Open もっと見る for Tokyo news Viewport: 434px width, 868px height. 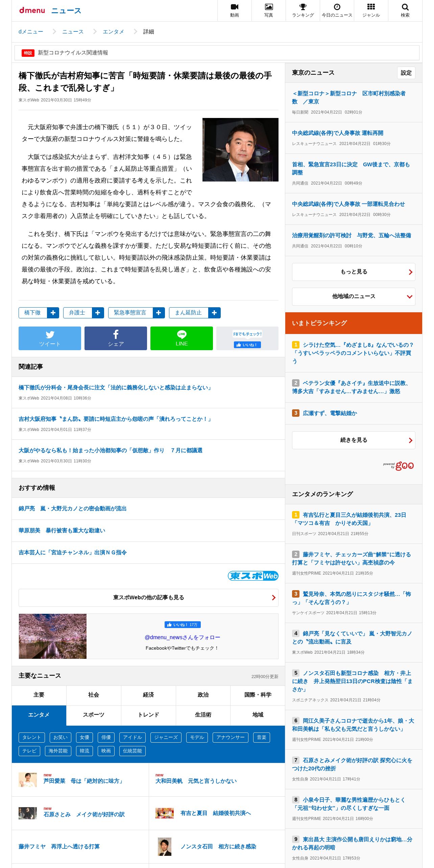pos(354,272)
